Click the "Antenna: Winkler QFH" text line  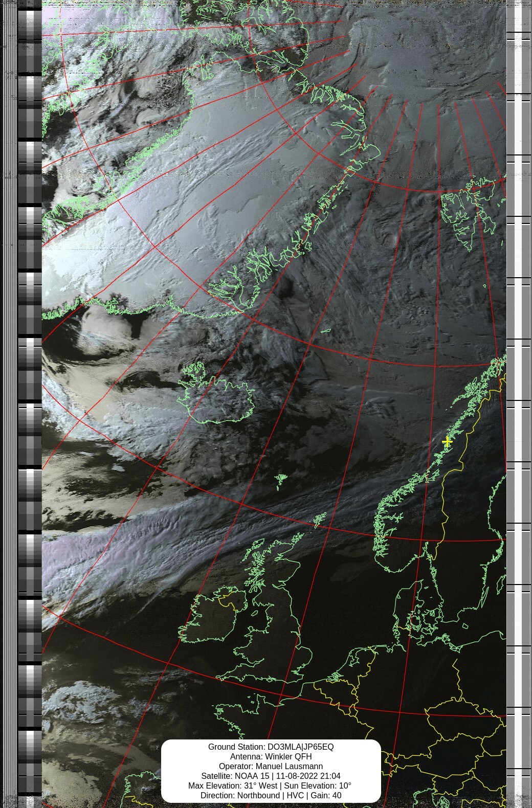271,756
